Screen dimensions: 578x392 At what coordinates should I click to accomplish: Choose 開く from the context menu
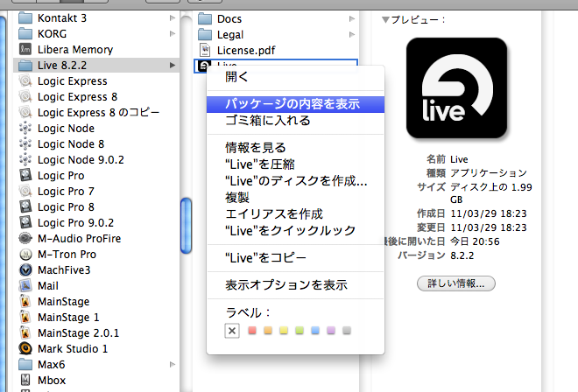295,77
